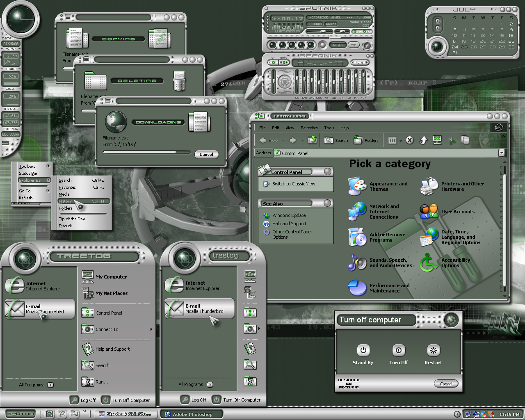Open the Favorites menu in Control Panel

click(x=309, y=128)
